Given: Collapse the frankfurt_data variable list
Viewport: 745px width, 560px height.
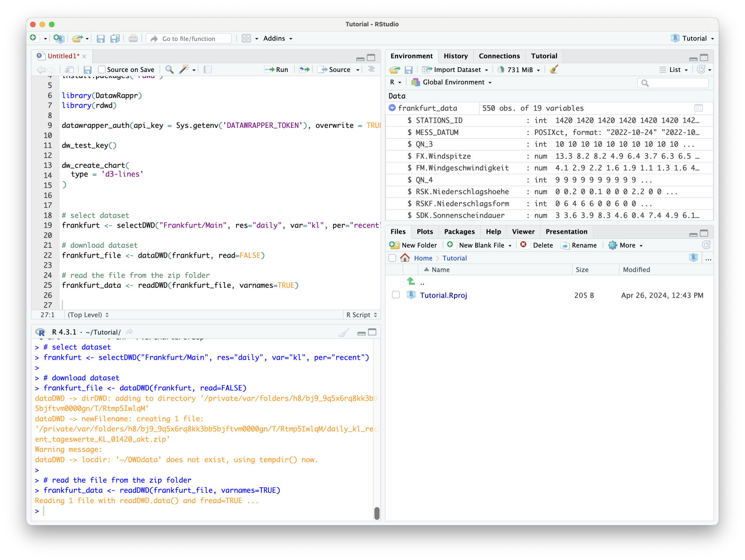Looking at the screenshot, I should coord(392,108).
